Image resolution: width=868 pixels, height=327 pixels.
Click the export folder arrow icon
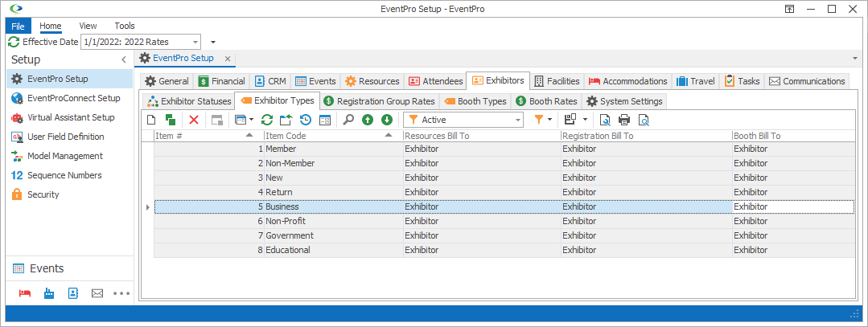(286, 120)
